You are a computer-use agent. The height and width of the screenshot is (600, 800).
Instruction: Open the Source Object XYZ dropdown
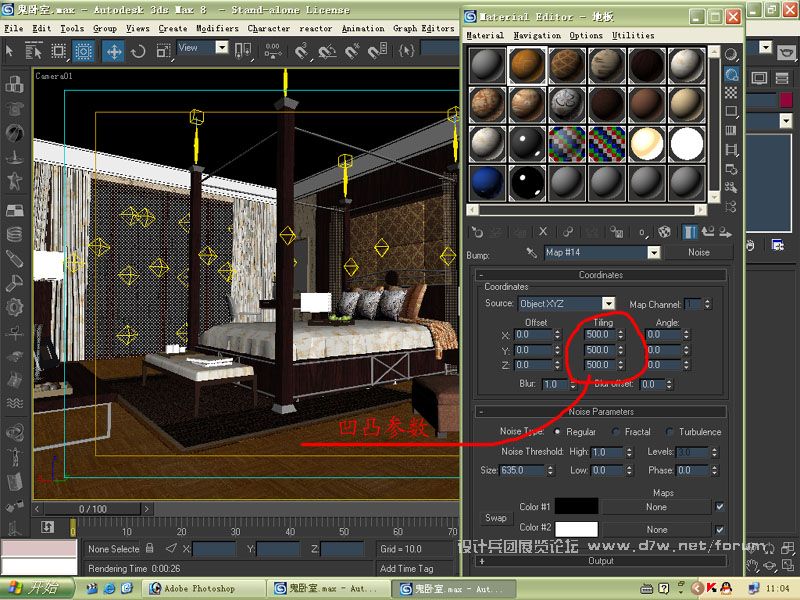[x=608, y=304]
